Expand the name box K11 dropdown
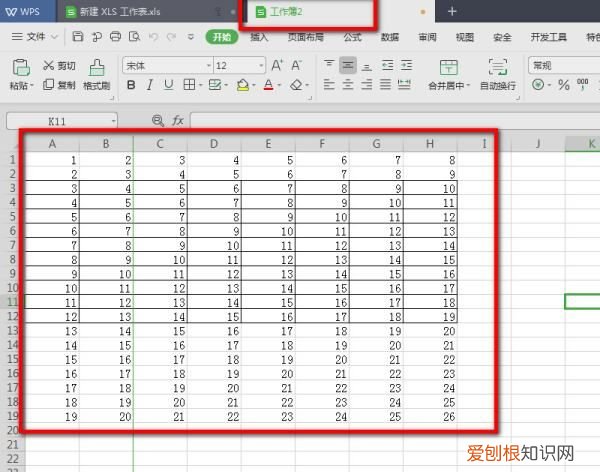600x472 pixels. point(113,121)
